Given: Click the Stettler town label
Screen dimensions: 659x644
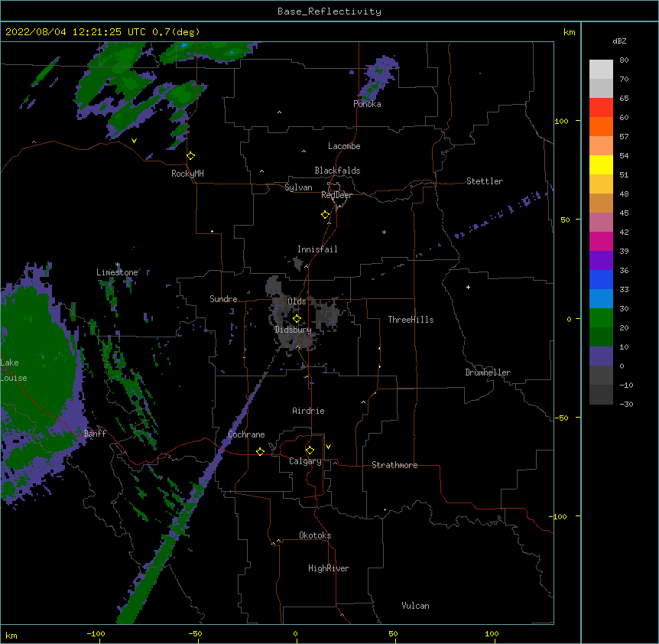Looking at the screenshot, I should pyautogui.click(x=485, y=181).
